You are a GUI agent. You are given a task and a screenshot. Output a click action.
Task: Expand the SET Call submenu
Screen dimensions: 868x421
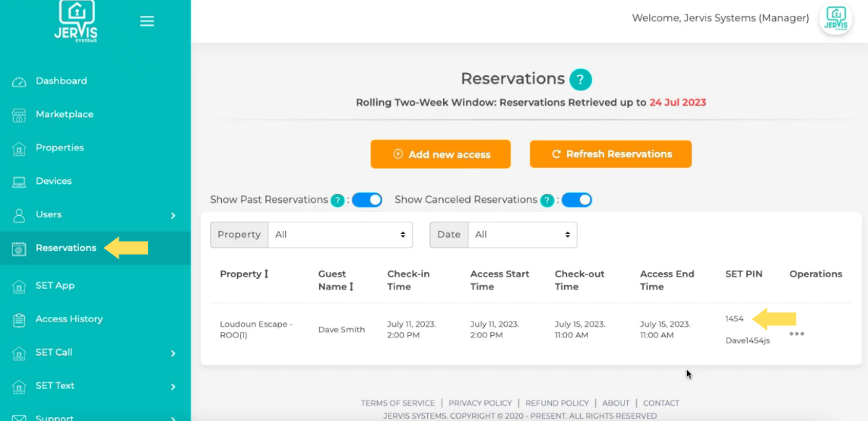173,353
